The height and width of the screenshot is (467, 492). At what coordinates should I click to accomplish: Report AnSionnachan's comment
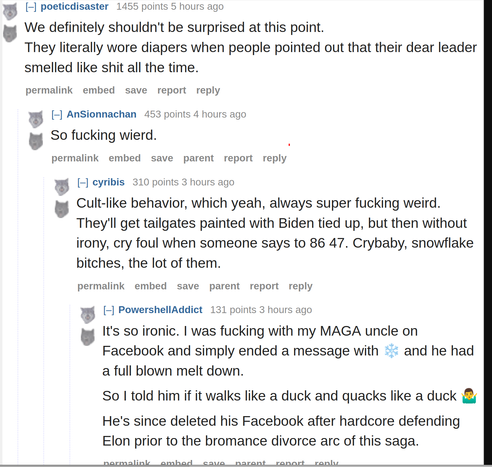coord(238,158)
